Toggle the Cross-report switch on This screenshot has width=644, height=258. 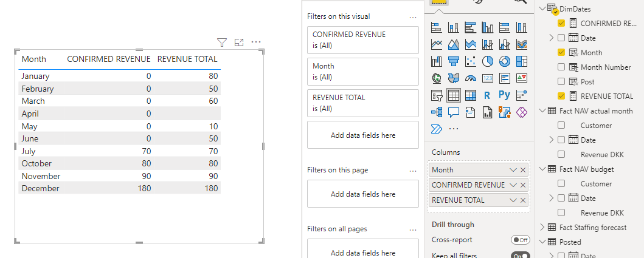(x=521, y=240)
